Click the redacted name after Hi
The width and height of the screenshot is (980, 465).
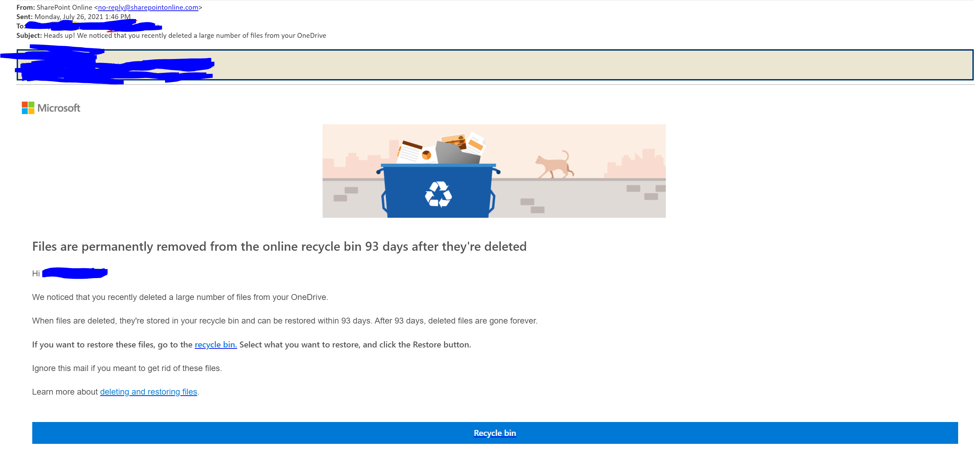point(75,273)
